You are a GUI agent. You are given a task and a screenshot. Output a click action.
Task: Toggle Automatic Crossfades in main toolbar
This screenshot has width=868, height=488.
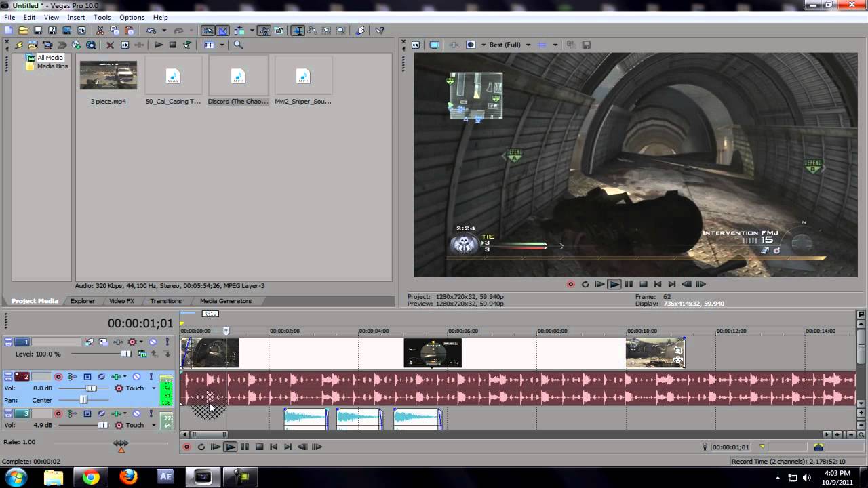(x=222, y=30)
